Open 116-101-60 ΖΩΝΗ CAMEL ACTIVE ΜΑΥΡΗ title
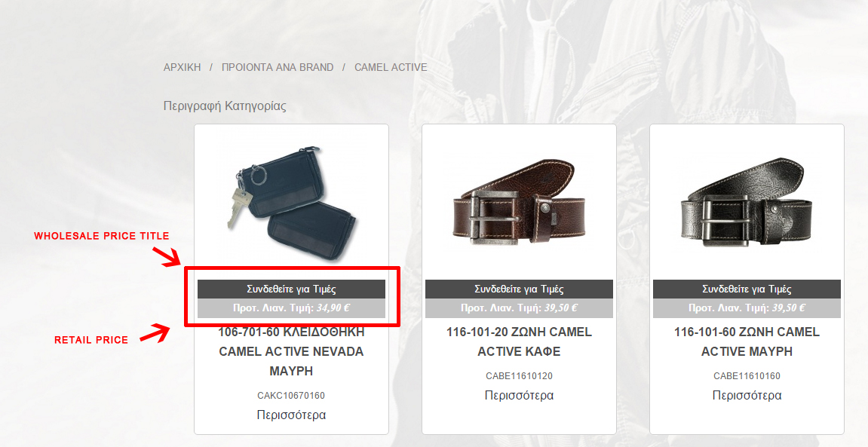868x447 pixels. click(747, 341)
